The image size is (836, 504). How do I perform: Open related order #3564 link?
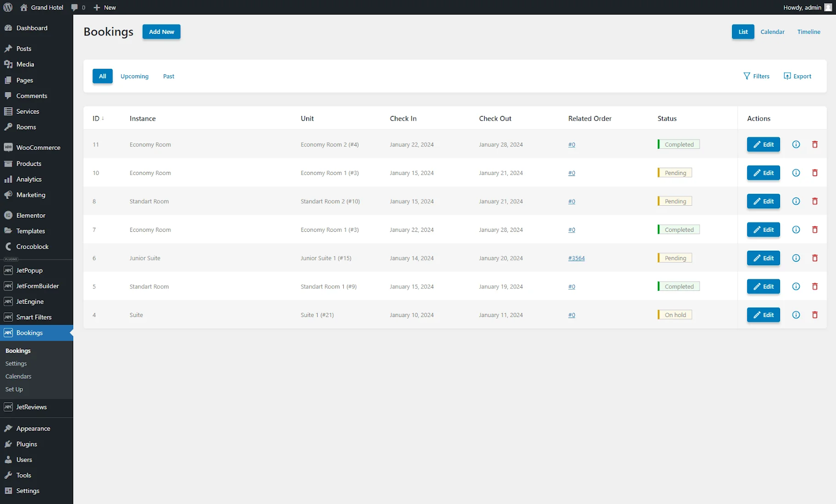tap(576, 258)
